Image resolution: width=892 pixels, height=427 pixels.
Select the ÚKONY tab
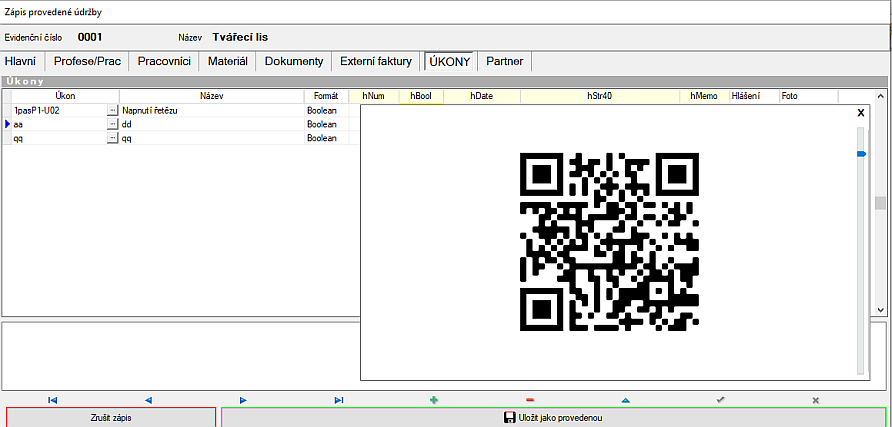[x=450, y=61]
